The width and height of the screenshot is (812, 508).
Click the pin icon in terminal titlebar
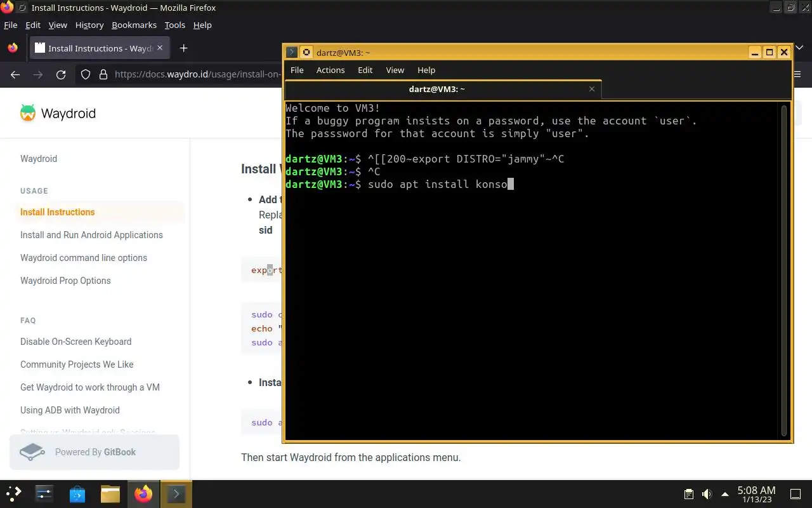point(306,53)
